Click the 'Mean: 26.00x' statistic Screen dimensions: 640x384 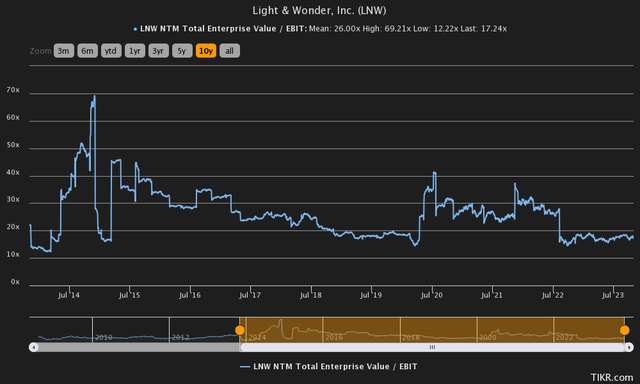coord(334,29)
